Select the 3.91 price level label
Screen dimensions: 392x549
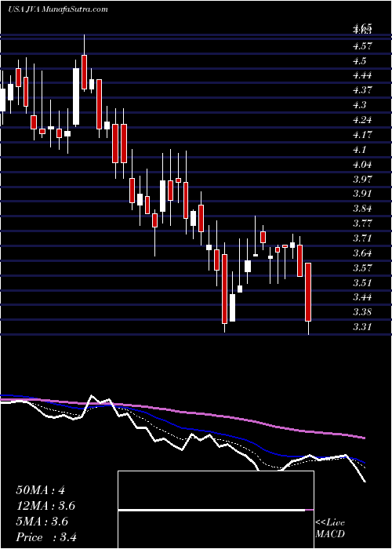click(362, 194)
